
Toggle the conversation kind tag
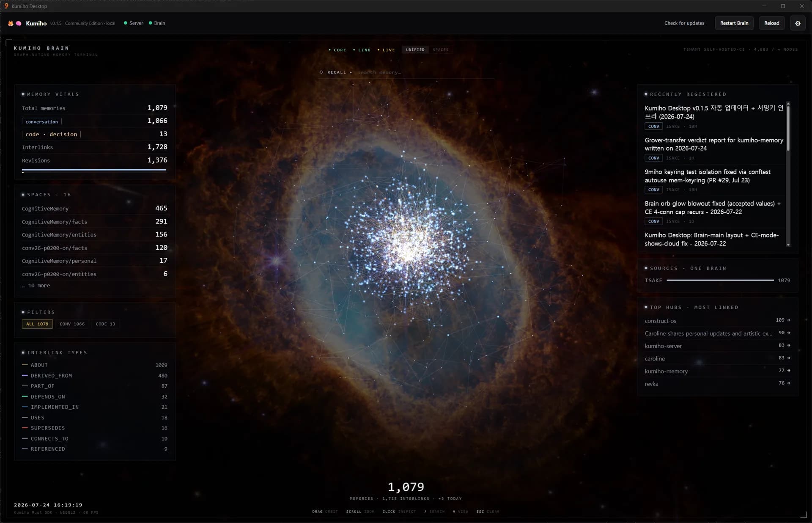click(42, 122)
